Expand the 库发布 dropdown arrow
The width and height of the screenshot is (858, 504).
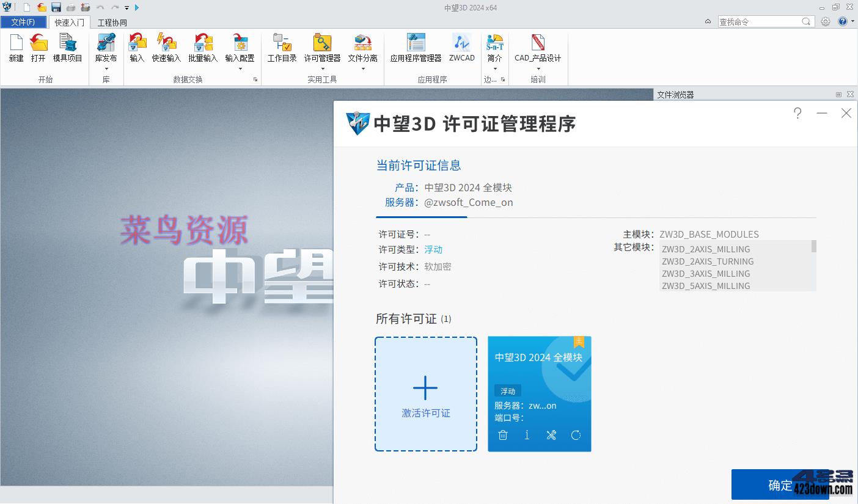pyautogui.click(x=106, y=68)
